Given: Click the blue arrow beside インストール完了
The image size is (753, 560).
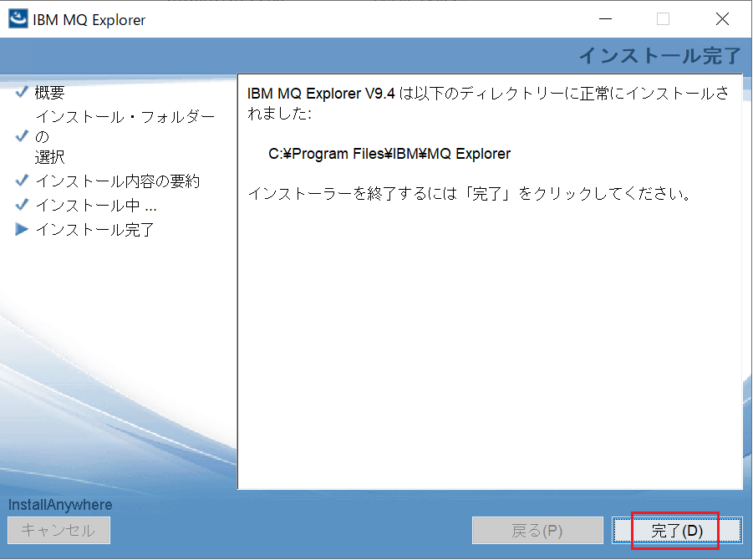Looking at the screenshot, I should point(22,229).
